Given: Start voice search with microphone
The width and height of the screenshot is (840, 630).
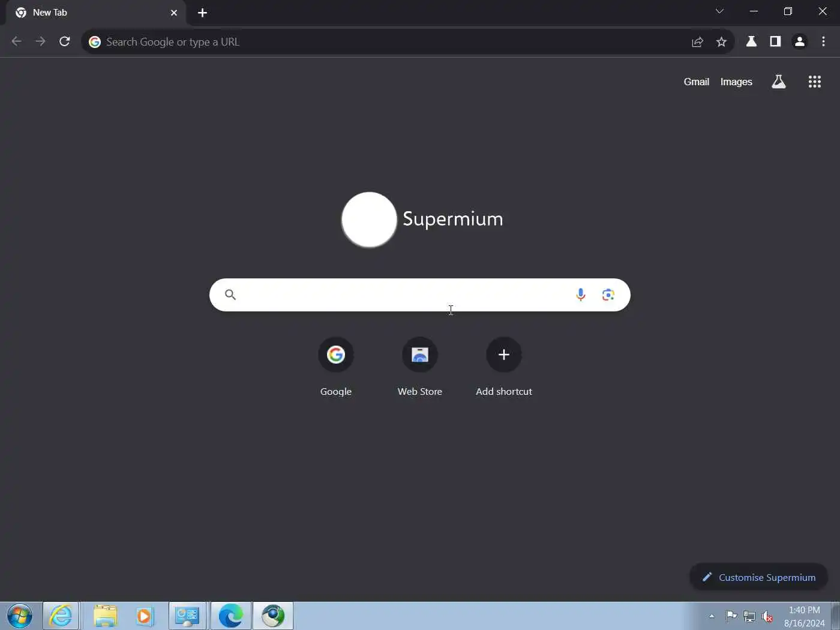Looking at the screenshot, I should click(580, 295).
